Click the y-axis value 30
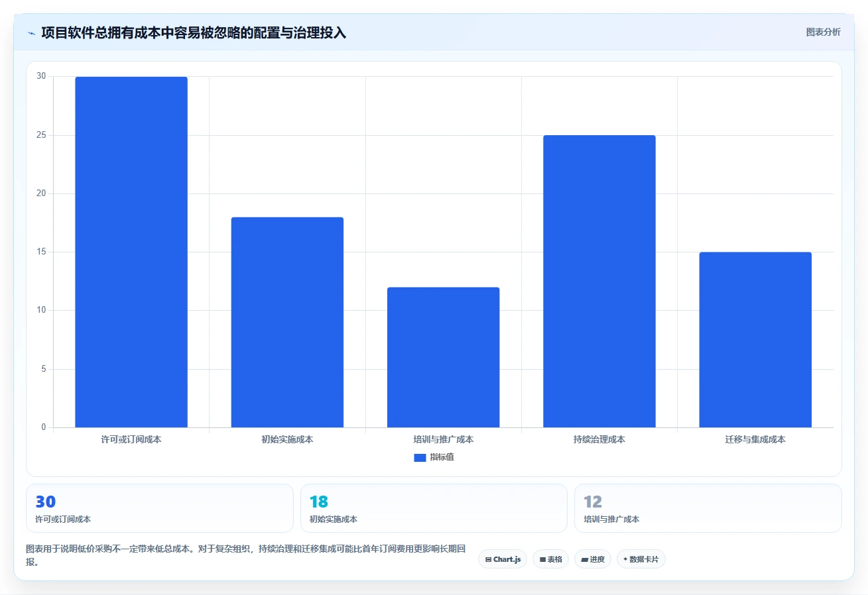Viewport: 868px width, 595px height. (x=42, y=76)
